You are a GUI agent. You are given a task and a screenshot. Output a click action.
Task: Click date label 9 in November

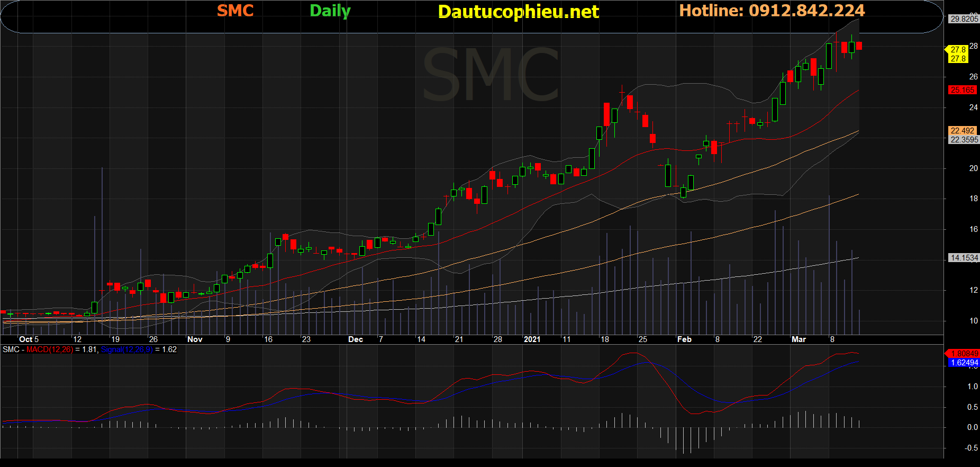(228, 339)
